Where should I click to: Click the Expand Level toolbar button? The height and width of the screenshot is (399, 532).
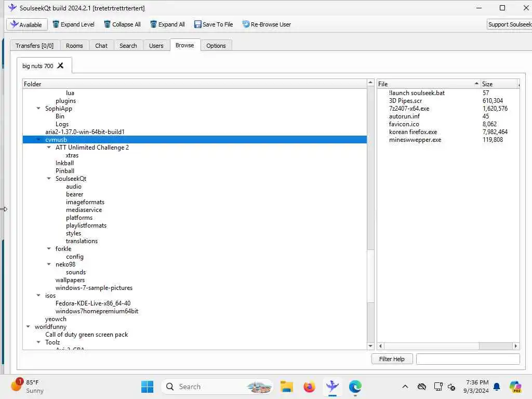click(73, 24)
